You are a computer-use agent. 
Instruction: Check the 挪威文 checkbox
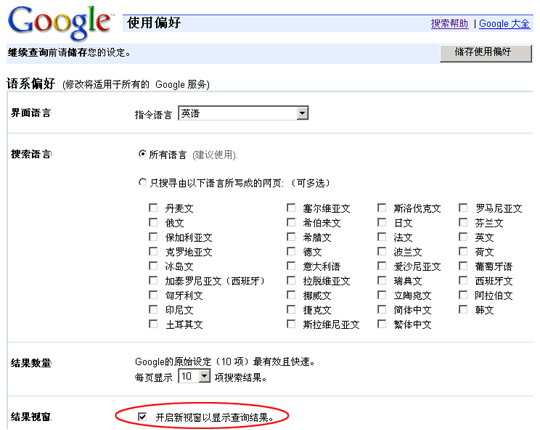[291, 295]
